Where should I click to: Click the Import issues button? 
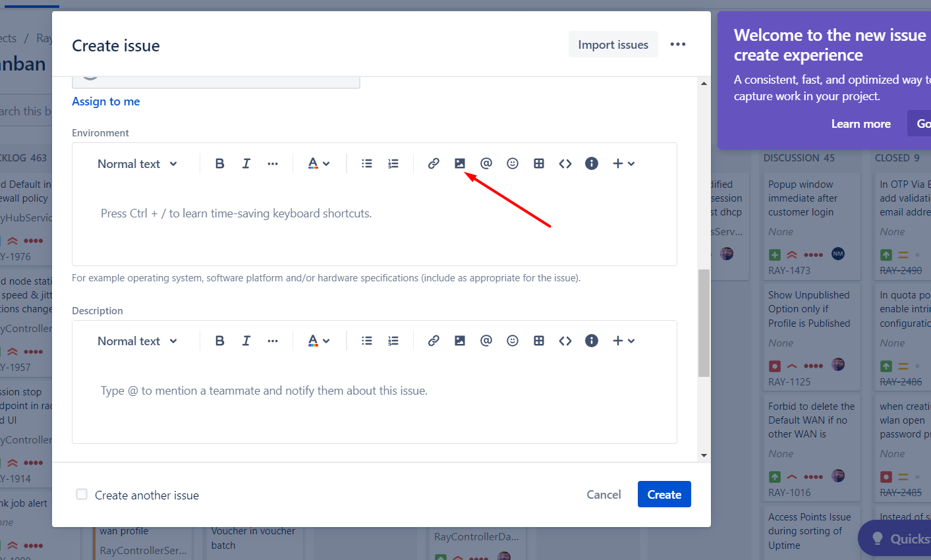click(x=613, y=44)
